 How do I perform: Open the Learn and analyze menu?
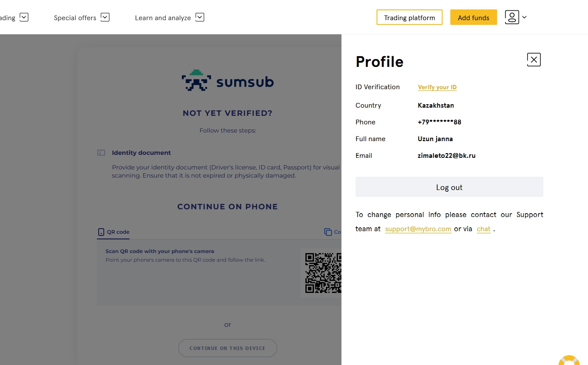[163, 18]
